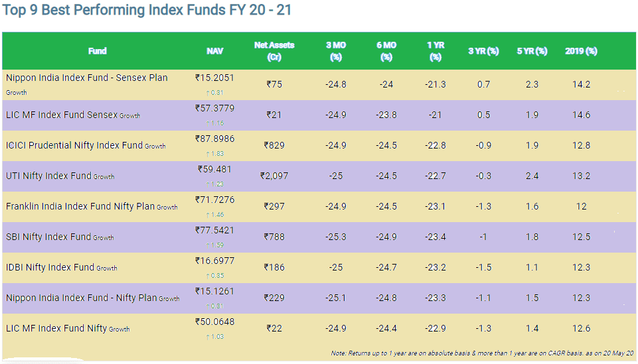Click the net assets value ₹229

tap(274, 298)
